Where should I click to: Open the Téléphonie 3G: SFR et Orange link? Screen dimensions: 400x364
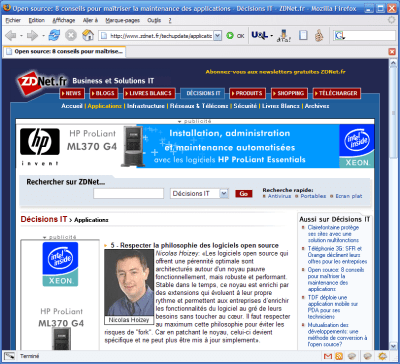click(x=337, y=255)
